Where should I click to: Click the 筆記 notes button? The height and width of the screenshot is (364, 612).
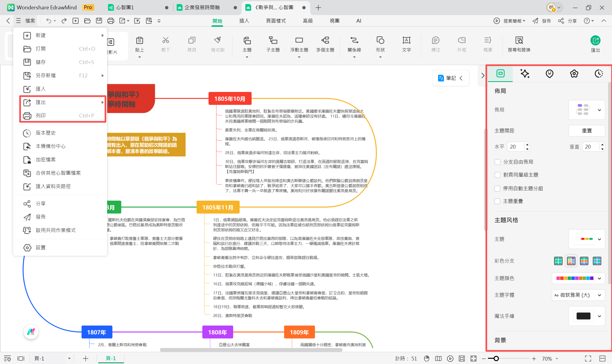451,78
